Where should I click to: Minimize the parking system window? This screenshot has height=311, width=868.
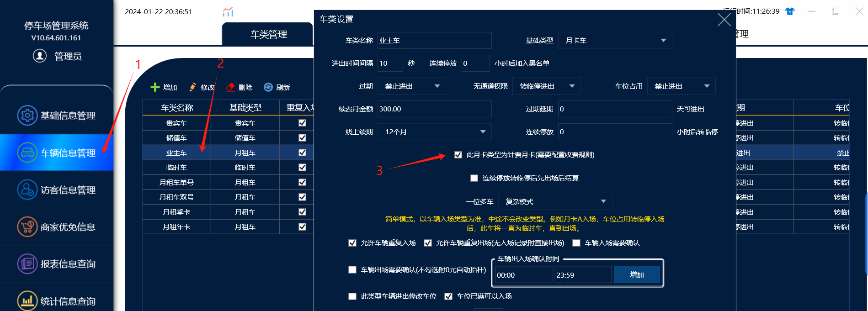coord(812,11)
